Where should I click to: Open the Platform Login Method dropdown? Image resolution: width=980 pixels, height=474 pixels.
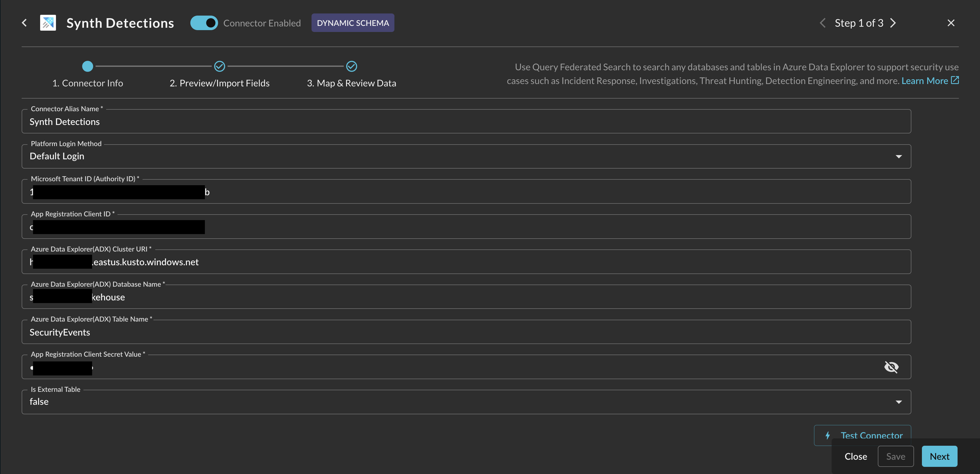coord(467,156)
